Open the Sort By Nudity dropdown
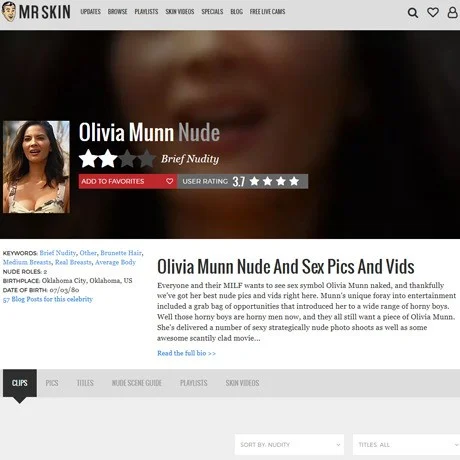460x460 pixels. (x=289, y=445)
